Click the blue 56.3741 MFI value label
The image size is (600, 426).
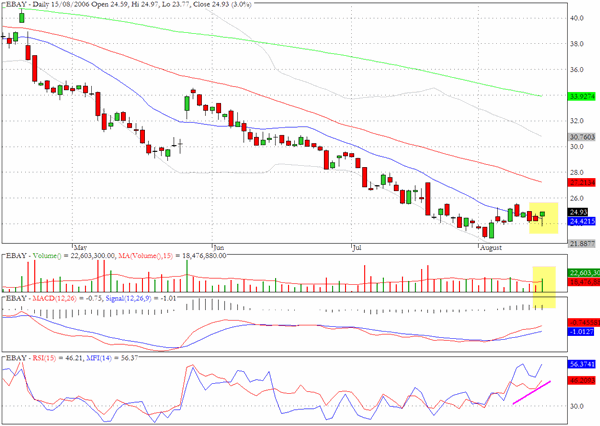click(x=582, y=364)
